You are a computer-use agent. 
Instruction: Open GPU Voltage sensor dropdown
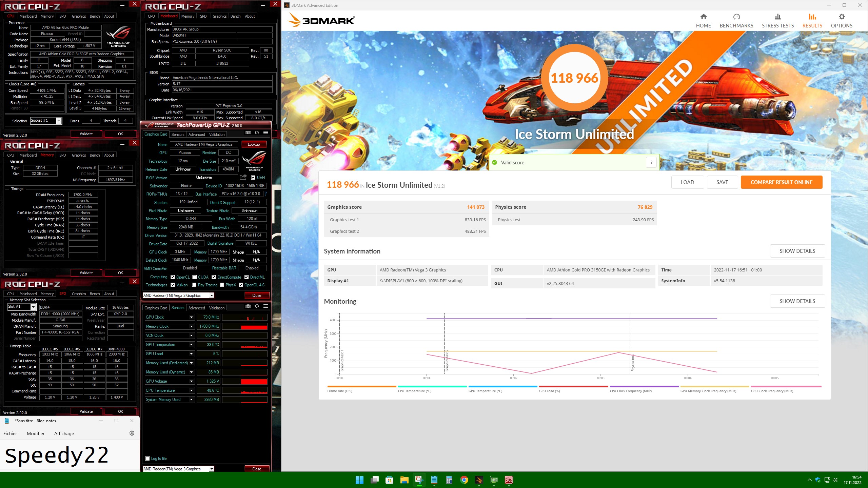tap(191, 381)
